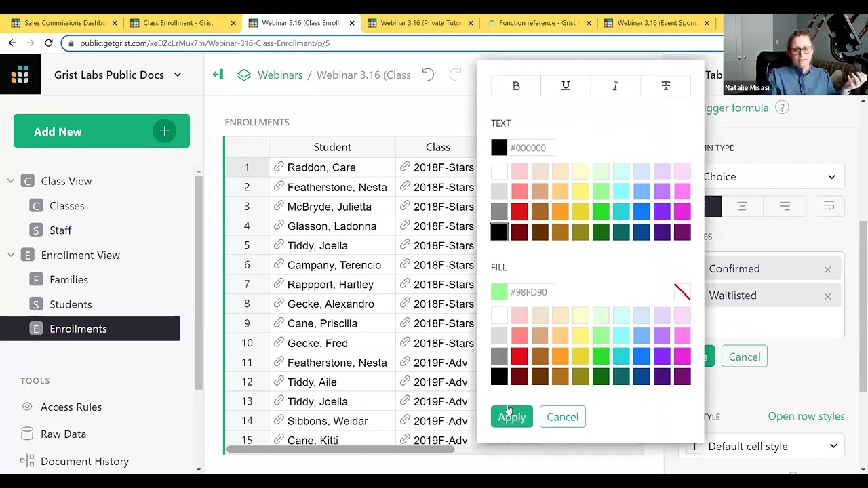This screenshot has height=488, width=868.
Task: Switch to Webinar 3.16 (Event Sponsor tab
Action: click(x=657, y=23)
